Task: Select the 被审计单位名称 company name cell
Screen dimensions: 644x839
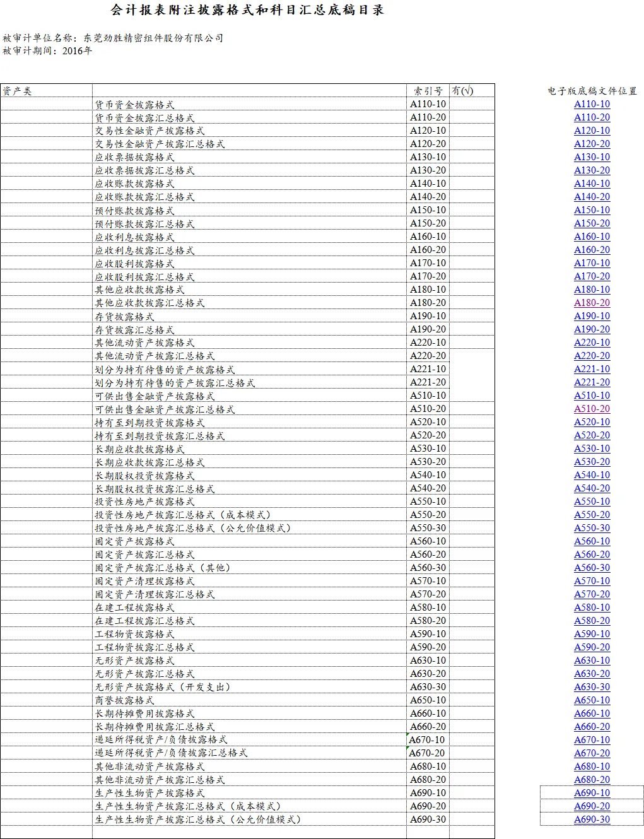Action: 113,38
